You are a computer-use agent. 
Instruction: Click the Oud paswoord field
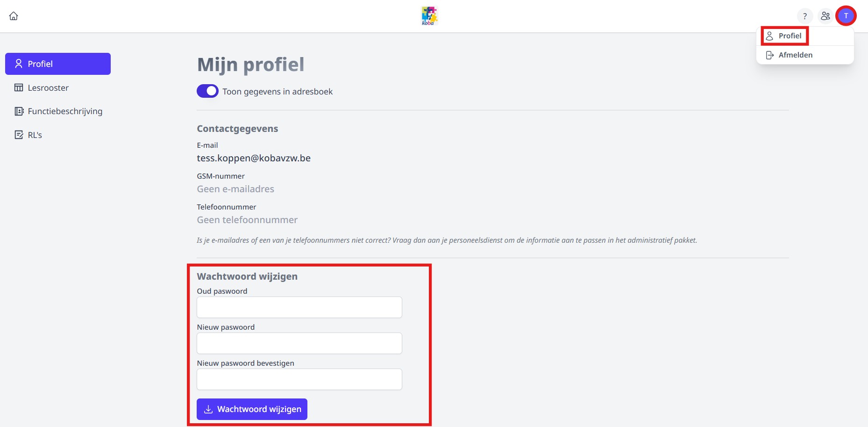pos(299,307)
